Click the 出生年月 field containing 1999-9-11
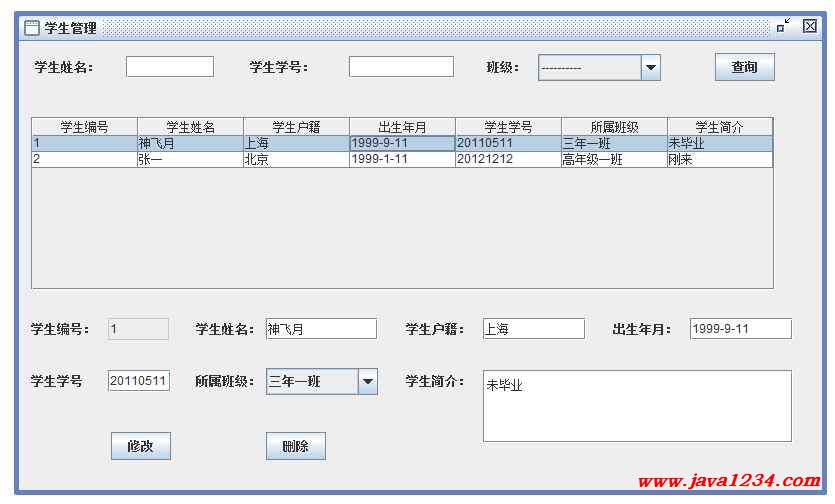This screenshot has height=504, width=835. tap(741, 329)
